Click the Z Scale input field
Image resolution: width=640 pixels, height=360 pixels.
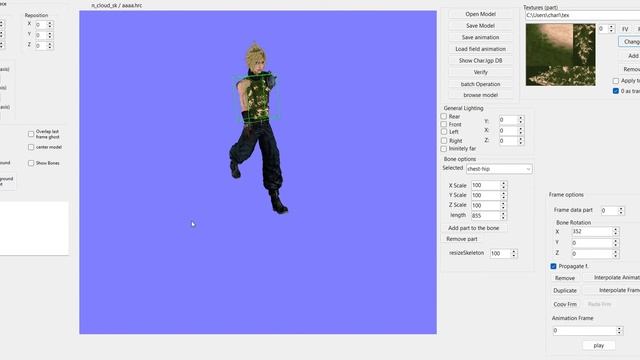(485, 205)
